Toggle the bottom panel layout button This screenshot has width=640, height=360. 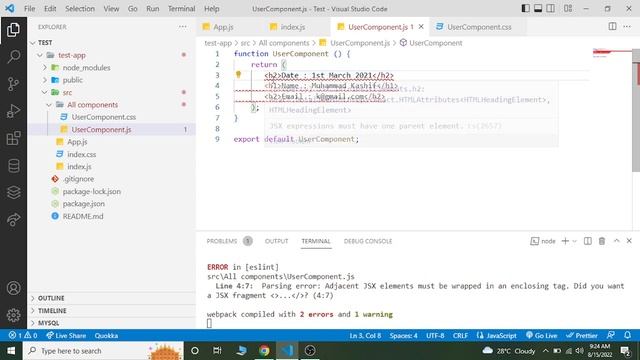coord(538,9)
